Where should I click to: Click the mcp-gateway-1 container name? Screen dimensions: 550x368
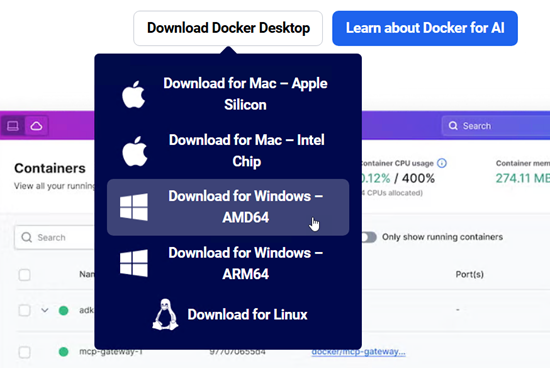111,352
